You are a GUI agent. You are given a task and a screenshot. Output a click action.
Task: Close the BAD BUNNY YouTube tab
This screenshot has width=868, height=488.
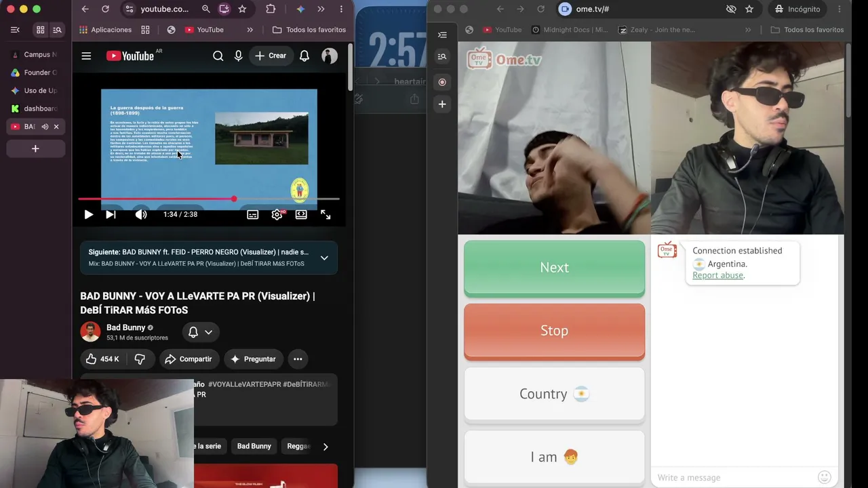click(x=56, y=127)
